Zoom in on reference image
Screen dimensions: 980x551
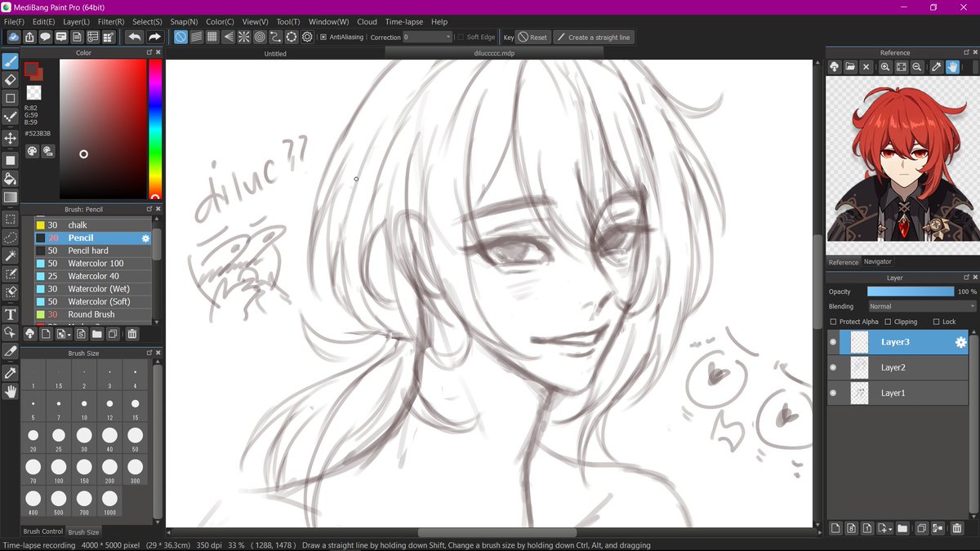click(885, 67)
